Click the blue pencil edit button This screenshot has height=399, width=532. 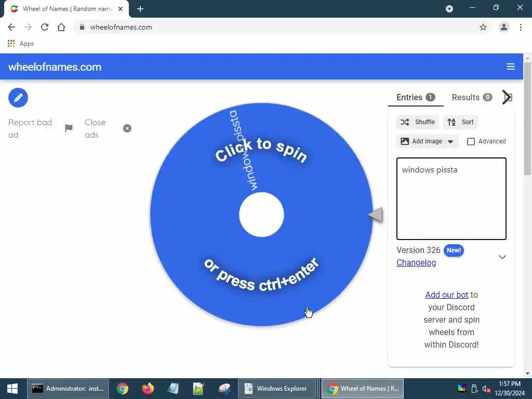18,98
